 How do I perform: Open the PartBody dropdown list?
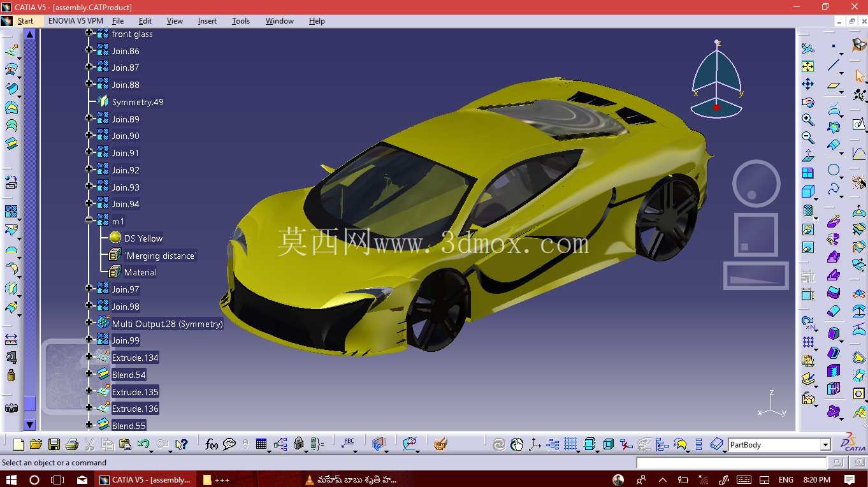tap(825, 445)
